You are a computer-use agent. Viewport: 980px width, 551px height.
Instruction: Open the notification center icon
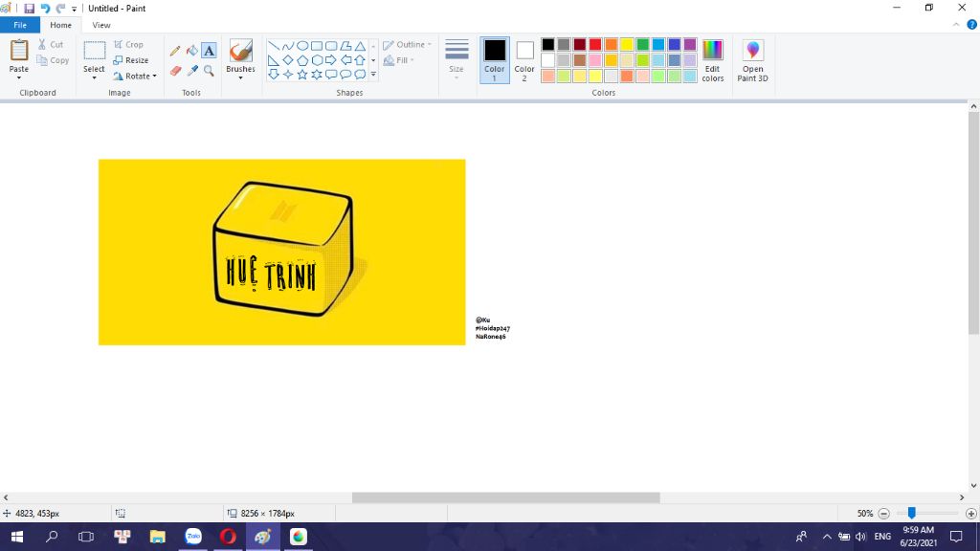coord(956,537)
